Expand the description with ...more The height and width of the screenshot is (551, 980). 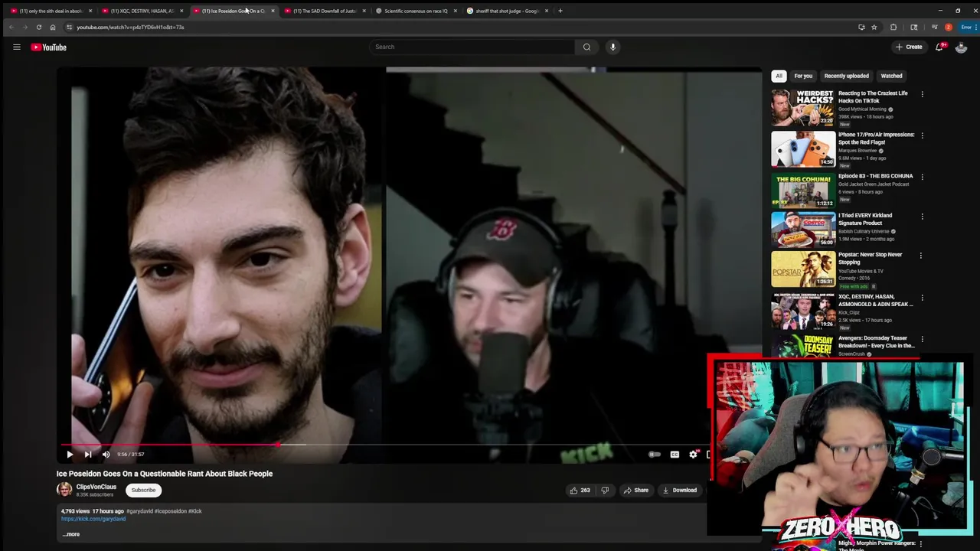[x=70, y=534]
